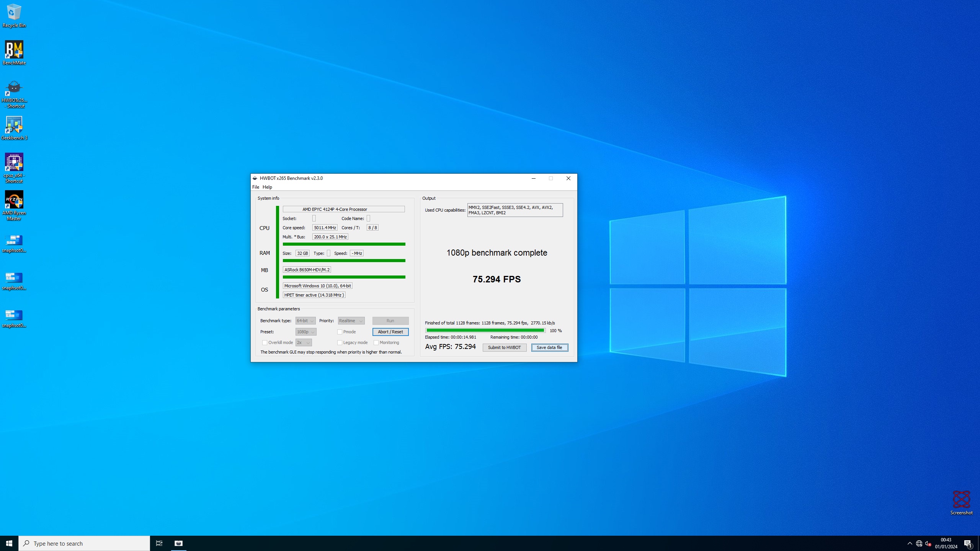Image resolution: width=980 pixels, height=551 pixels.
Task: Click the Avg FPS: 75.294 text
Action: pos(451,347)
